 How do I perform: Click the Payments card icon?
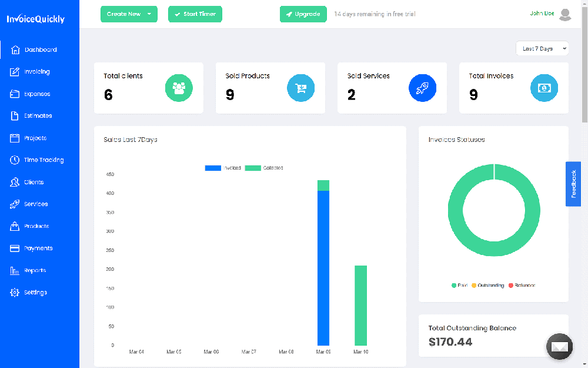pyautogui.click(x=15, y=248)
